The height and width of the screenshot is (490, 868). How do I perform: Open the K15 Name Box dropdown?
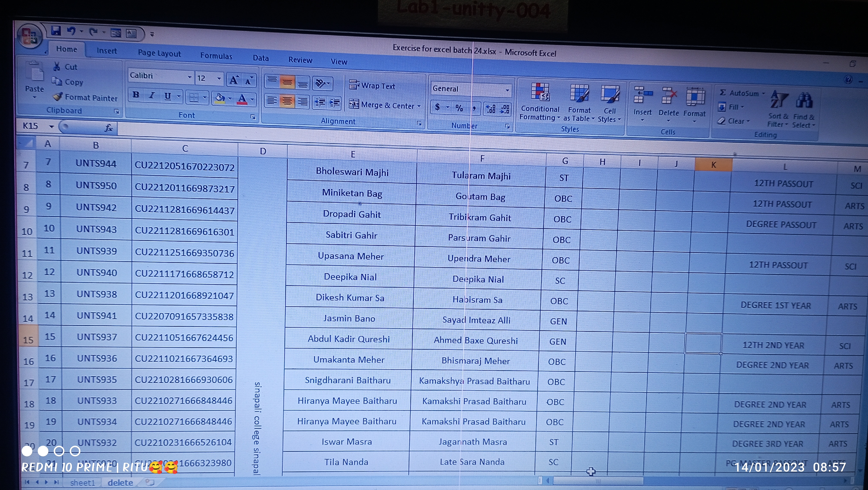coord(51,127)
